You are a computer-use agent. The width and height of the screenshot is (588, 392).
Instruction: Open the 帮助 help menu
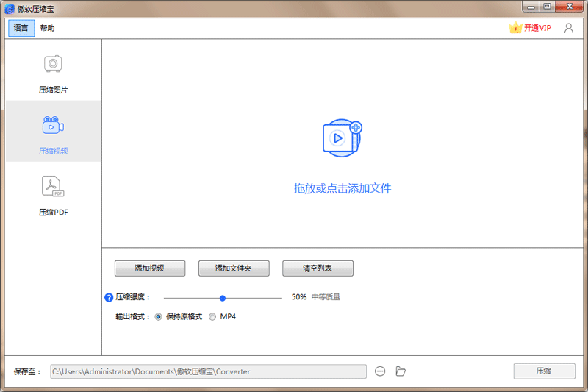tap(47, 28)
